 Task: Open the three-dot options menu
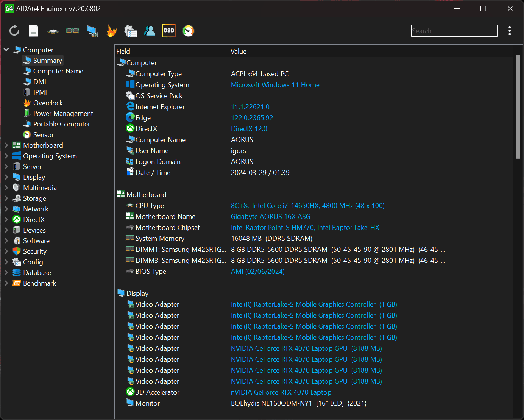click(510, 31)
